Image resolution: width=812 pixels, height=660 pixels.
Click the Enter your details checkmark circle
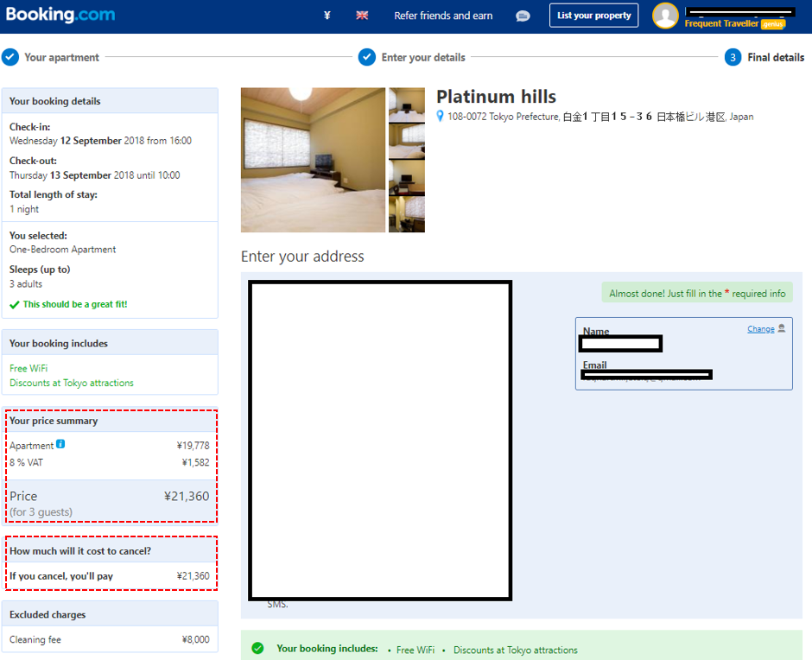click(366, 57)
